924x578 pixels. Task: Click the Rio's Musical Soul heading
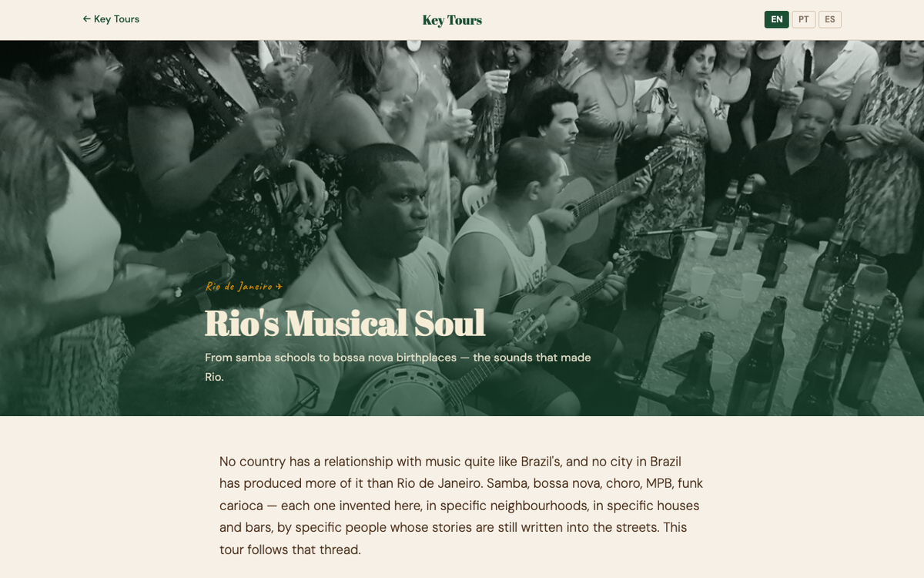(x=345, y=323)
